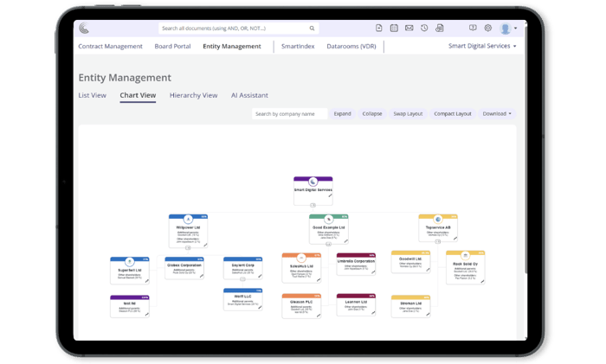Focus the search all documents field

tap(238, 29)
